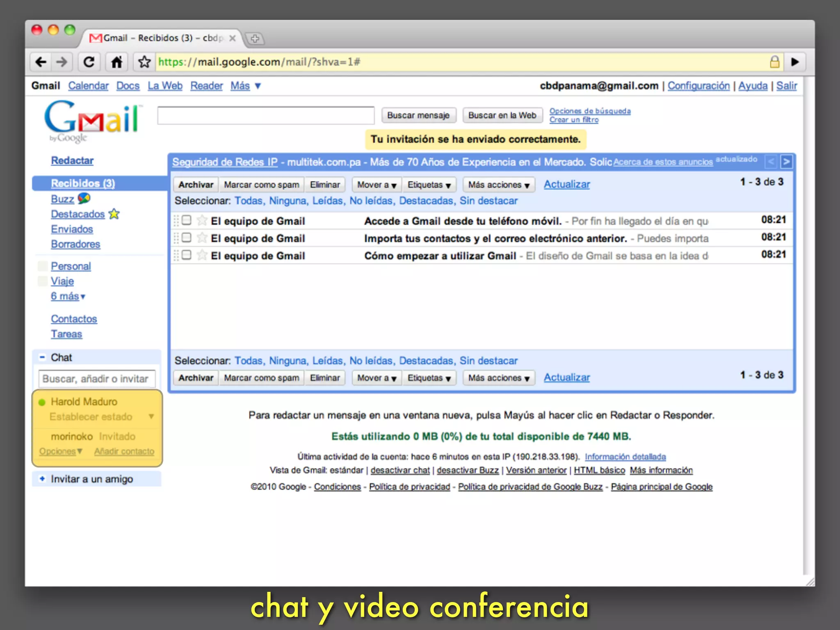
Task: Open top 'Etiquetas' dropdown
Action: [x=429, y=185]
